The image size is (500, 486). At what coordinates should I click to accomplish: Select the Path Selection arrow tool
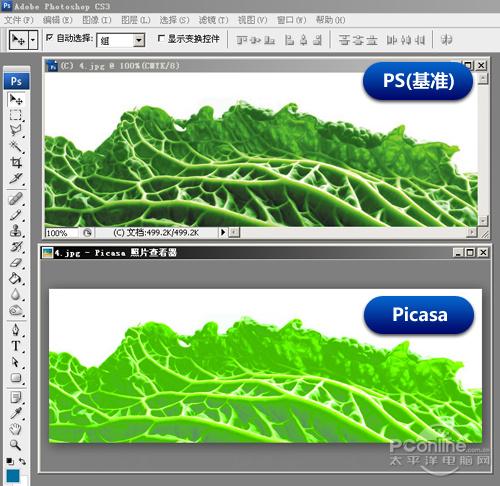click(15, 362)
